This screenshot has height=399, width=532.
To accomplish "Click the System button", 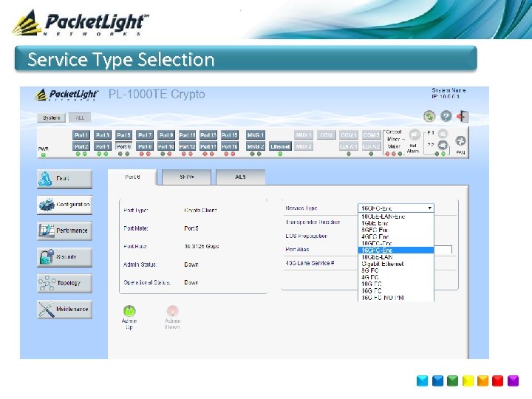I will (51, 117).
